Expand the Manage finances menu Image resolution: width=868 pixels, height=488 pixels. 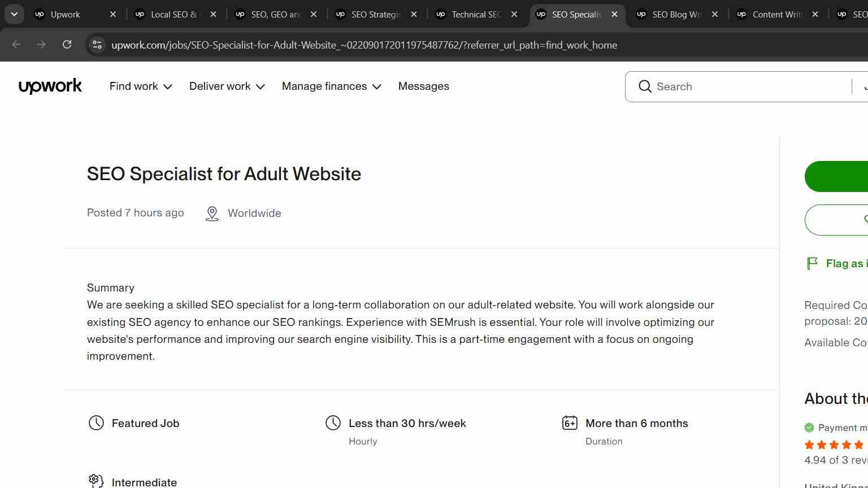(x=332, y=86)
